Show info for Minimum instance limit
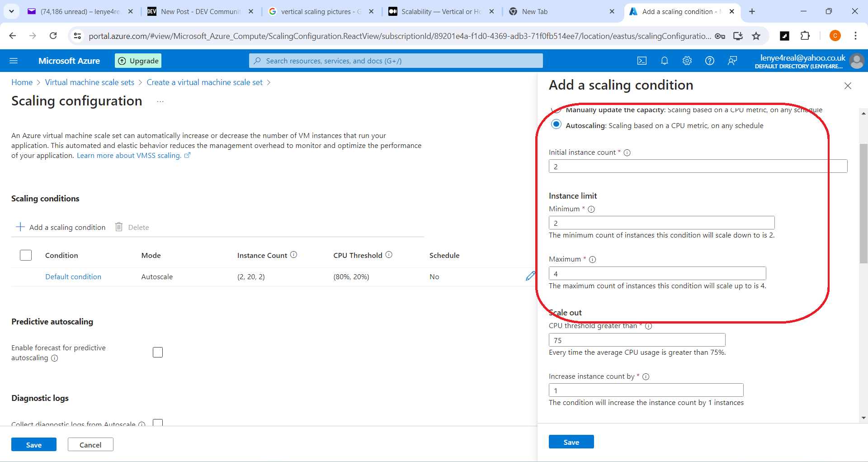 [591, 209]
